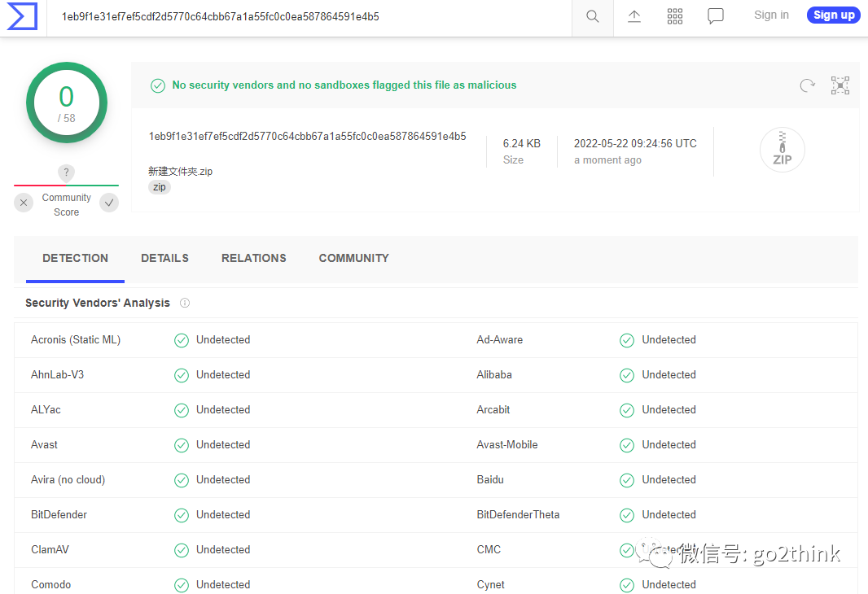868x594 pixels.
Task: Click the Security Vendors' Analysis info icon
Action: pyautogui.click(x=185, y=303)
